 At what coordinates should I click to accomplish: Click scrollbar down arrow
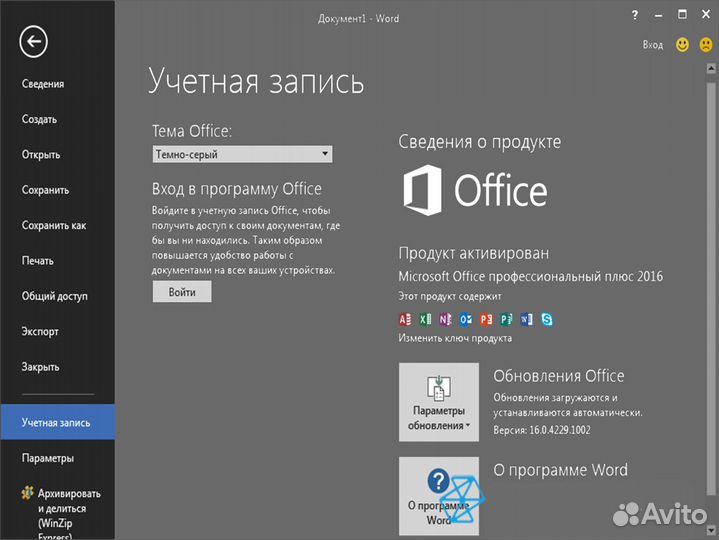[x=711, y=530]
